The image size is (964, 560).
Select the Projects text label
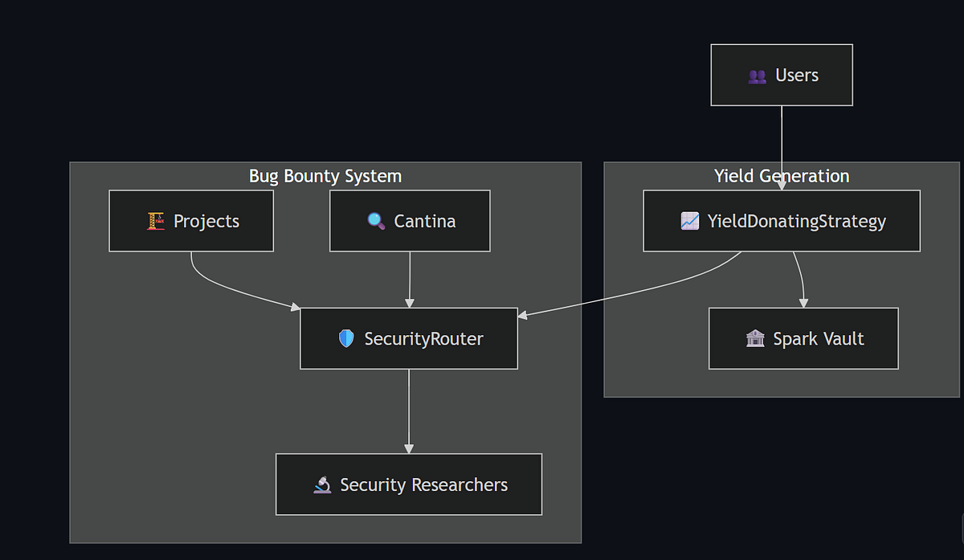(x=206, y=221)
